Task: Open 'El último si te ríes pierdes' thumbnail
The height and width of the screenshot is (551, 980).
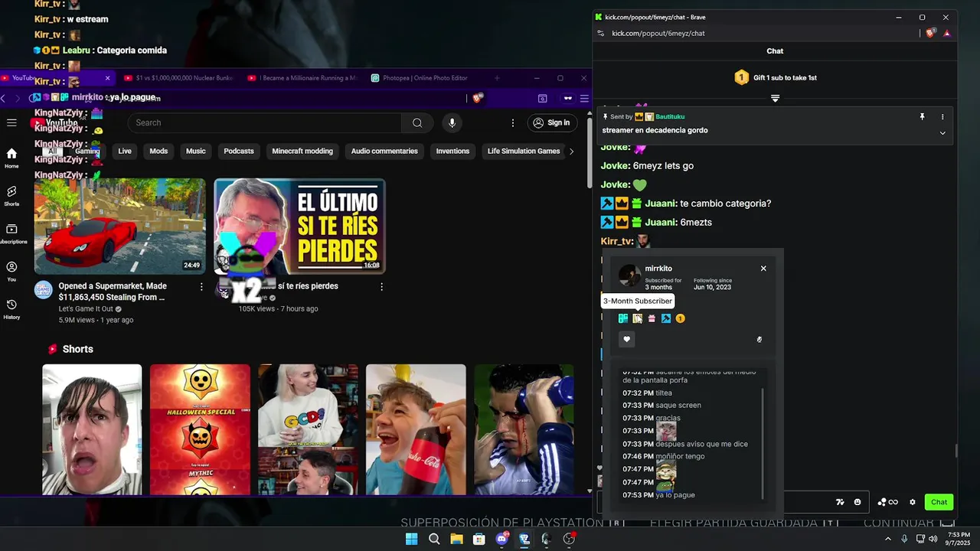Action: click(299, 227)
